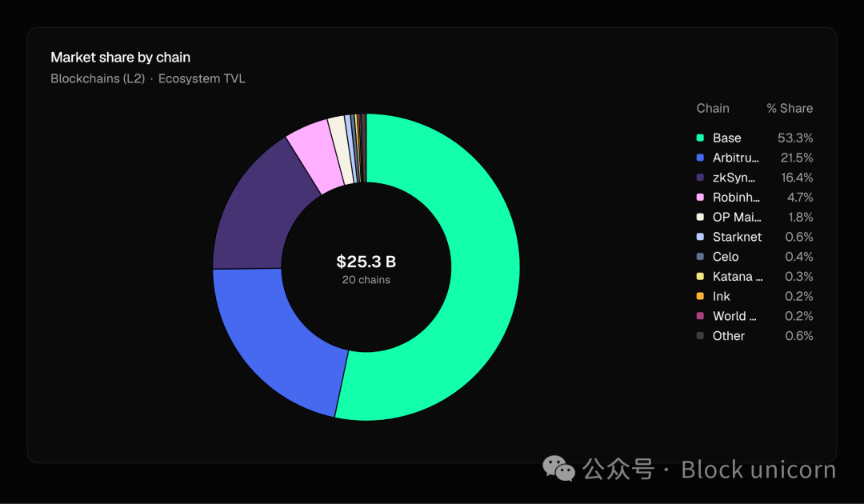The height and width of the screenshot is (504, 864).
Task: Select the Base legend label
Action: pyautogui.click(x=726, y=138)
